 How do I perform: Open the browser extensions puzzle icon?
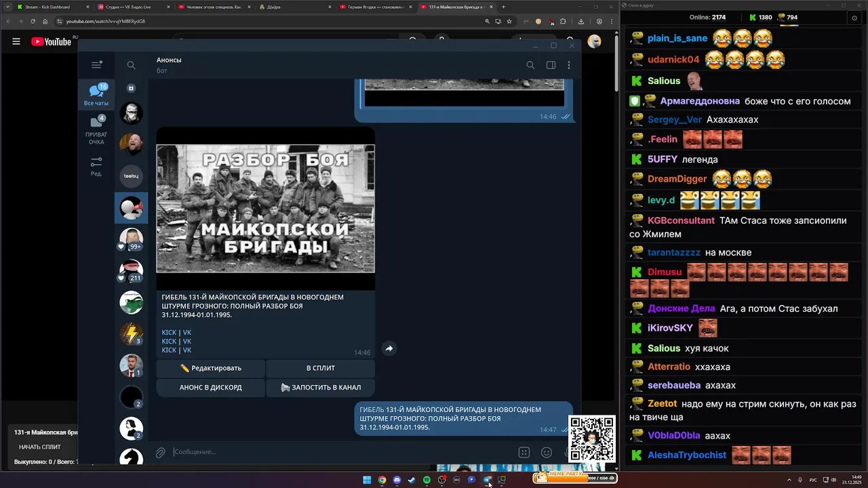563,21
